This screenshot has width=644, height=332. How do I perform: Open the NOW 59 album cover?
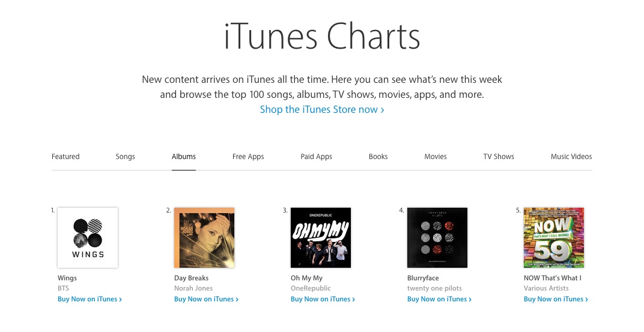click(x=554, y=238)
